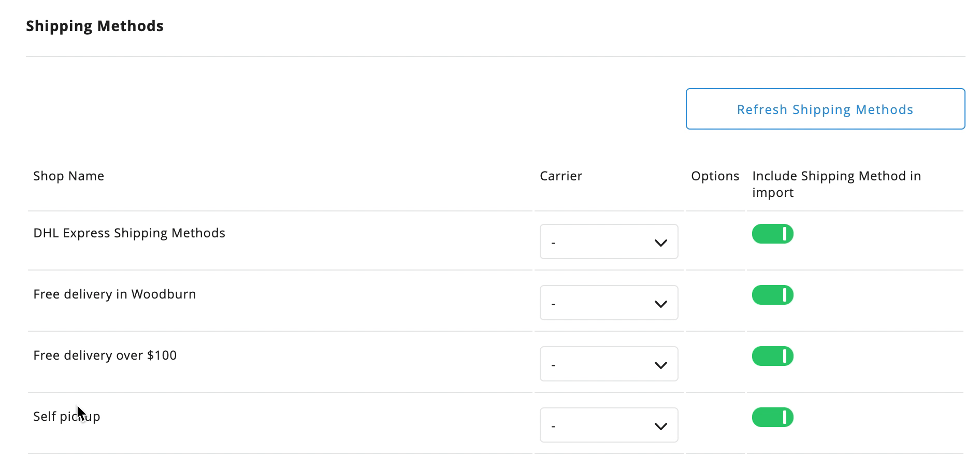Select the DHL Express Shipping Methods row label
The width and height of the screenshot is (980, 454).
(129, 233)
